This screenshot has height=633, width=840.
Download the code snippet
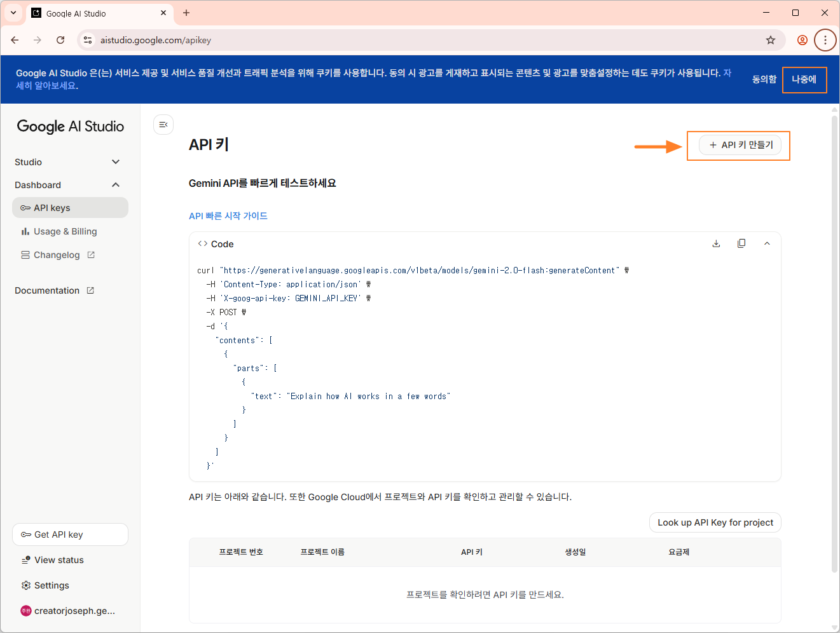pos(716,243)
